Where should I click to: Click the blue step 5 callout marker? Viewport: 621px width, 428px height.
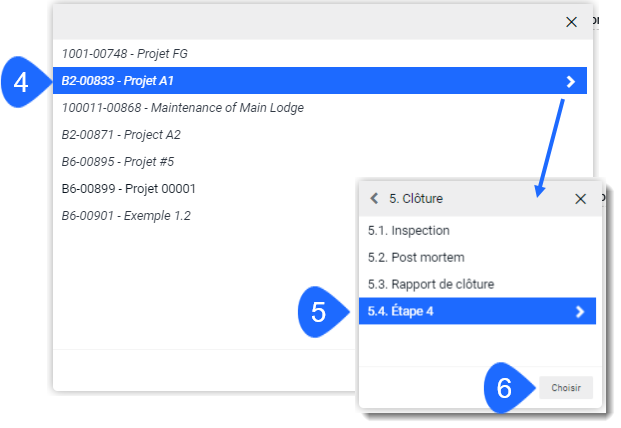click(x=319, y=313)
